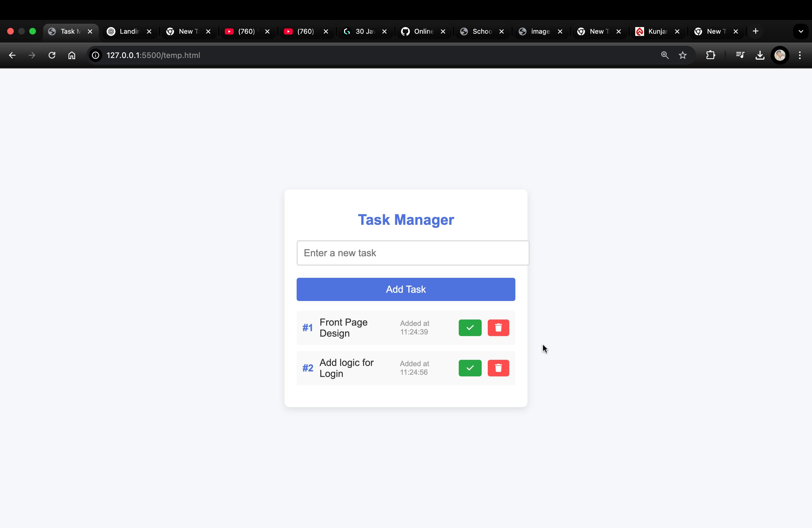This screenshot has width=812, height=528.
Task: View site information via the info icon
Action: point(95,55)
